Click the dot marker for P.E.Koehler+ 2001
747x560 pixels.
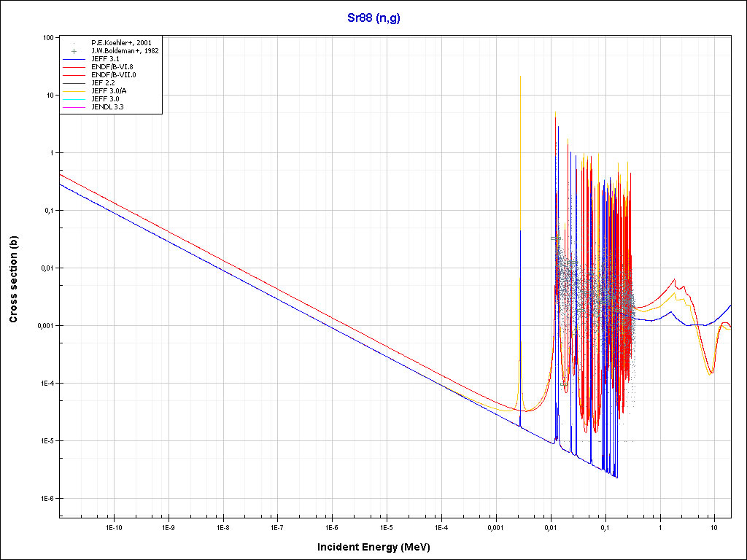74,43
